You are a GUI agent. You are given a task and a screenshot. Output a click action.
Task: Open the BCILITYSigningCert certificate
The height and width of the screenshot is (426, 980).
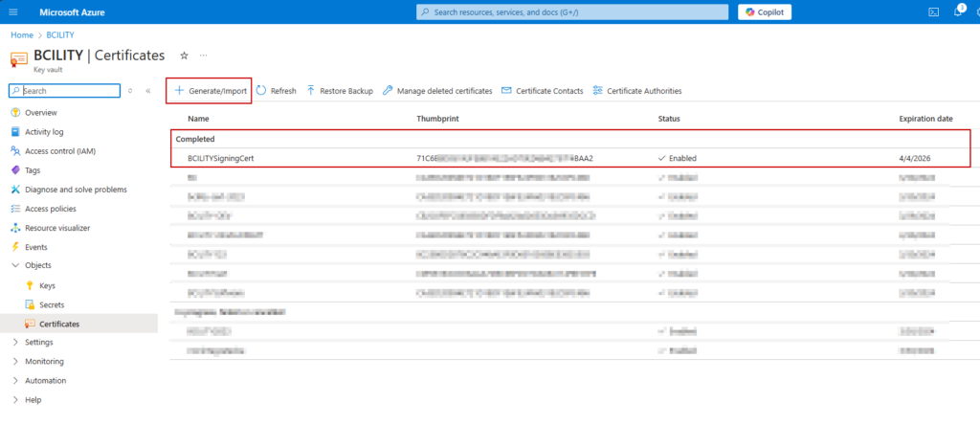pos(221,158)
